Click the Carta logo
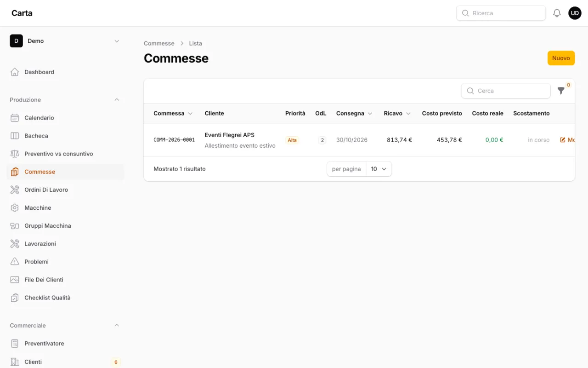Viewport: 588px width, 368px height. [x=22, y=13]
